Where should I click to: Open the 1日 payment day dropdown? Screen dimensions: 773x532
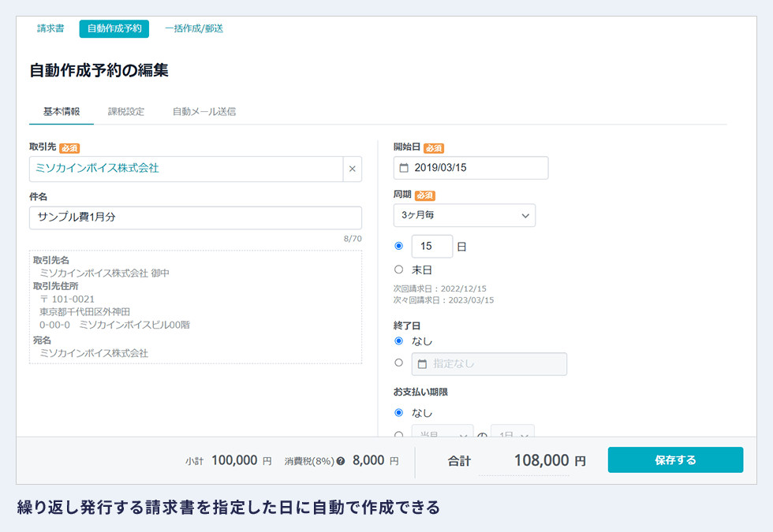[512, 433]
